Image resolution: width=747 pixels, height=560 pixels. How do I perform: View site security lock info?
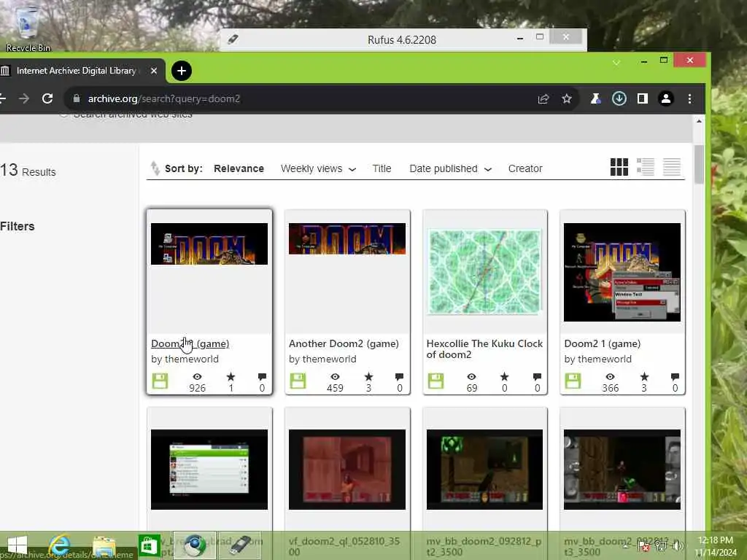tap(76, 98)
